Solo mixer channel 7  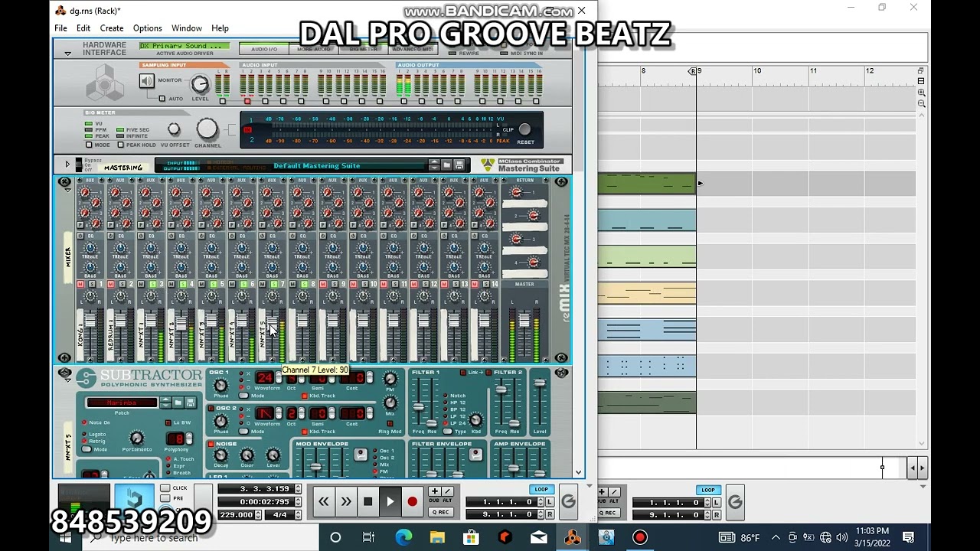point(273,285)
